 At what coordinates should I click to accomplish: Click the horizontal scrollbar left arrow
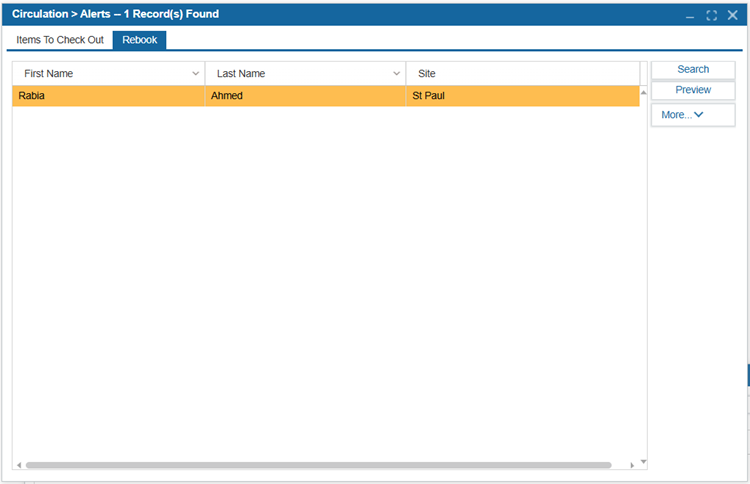pyautogui.click(x=17, y=466)
